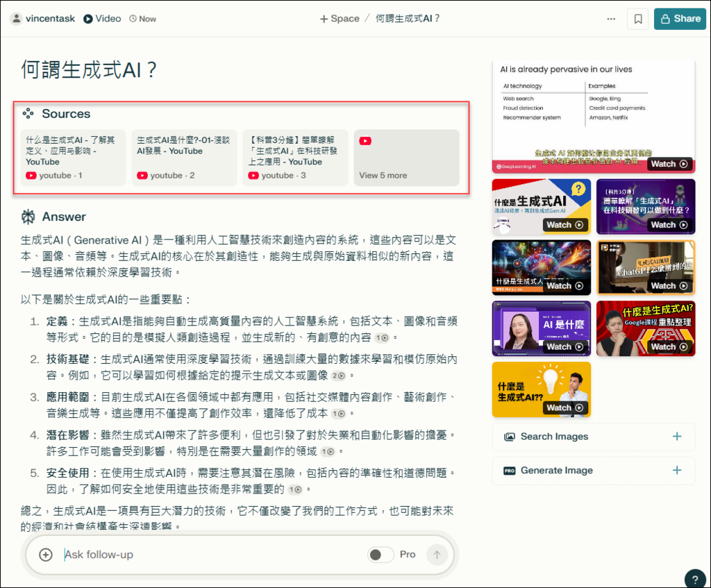Click the YouTube icon on View more card

(365, 141)
